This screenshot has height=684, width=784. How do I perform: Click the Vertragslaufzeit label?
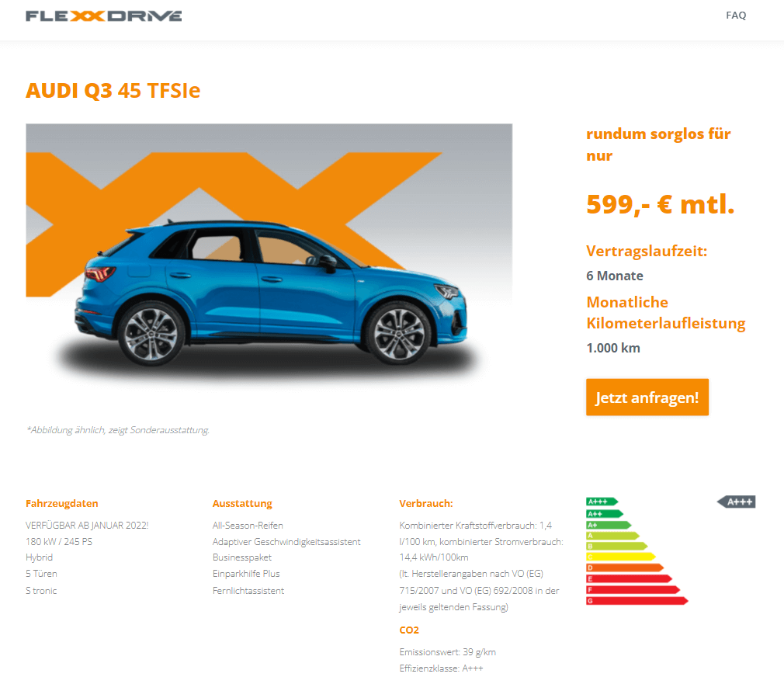[x=647, y=251]
